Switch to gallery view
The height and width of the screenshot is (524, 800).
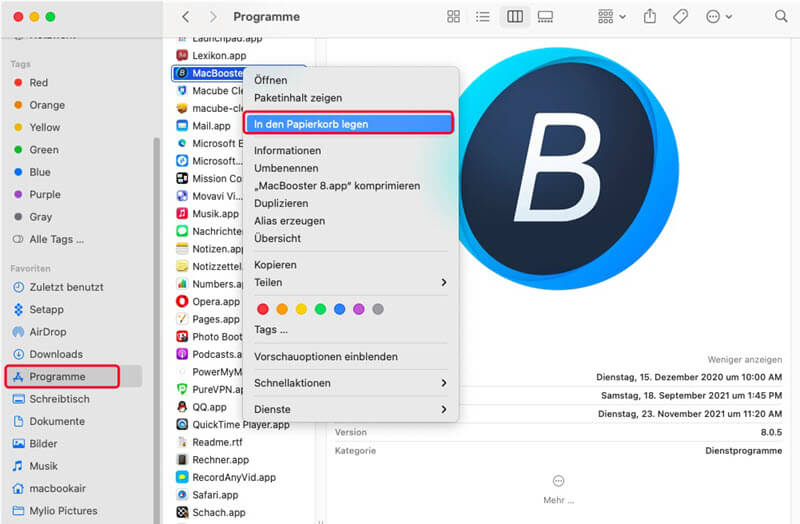coord(545,17)
